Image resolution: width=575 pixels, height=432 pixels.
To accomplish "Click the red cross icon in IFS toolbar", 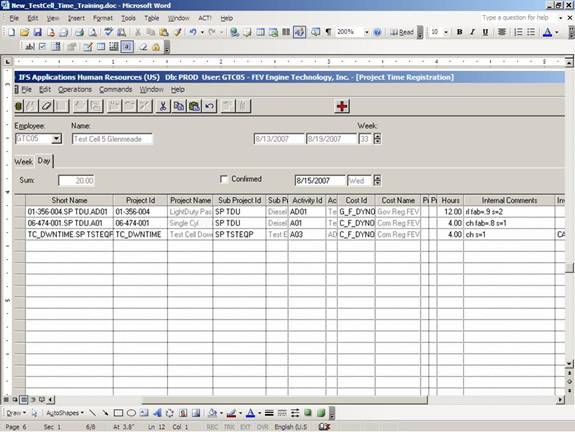I will 342,106.
